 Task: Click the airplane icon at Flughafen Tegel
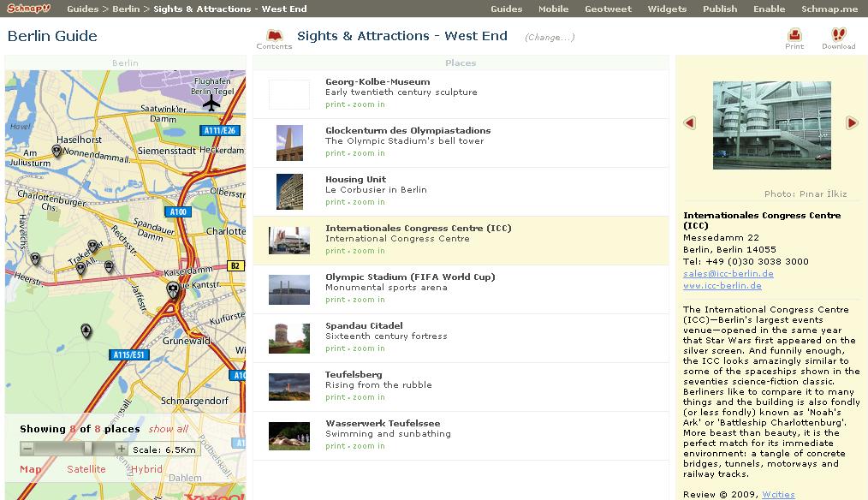211,104
